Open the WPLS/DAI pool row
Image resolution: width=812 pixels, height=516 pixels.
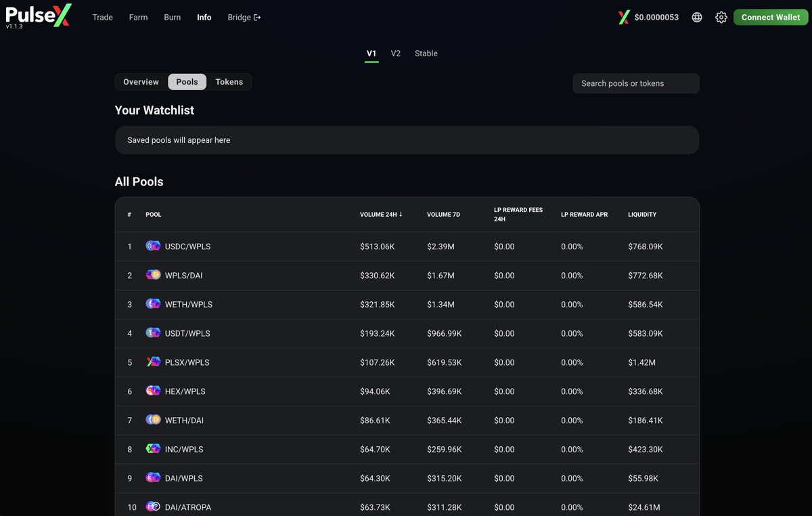tap(407, 276)
